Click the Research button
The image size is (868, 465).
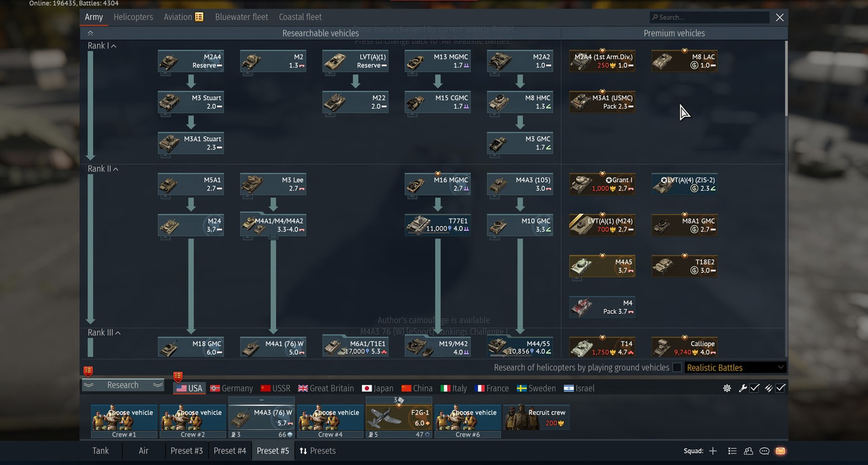[123, 385]
